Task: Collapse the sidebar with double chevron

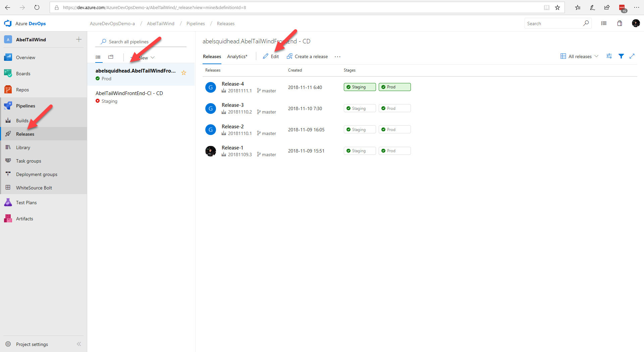Action: click(x=79, y=344)
